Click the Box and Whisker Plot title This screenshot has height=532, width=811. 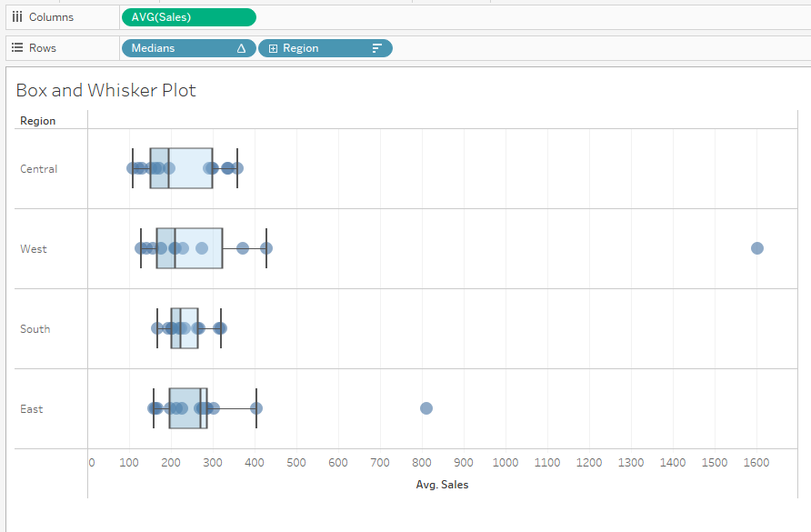pos(105,90)
